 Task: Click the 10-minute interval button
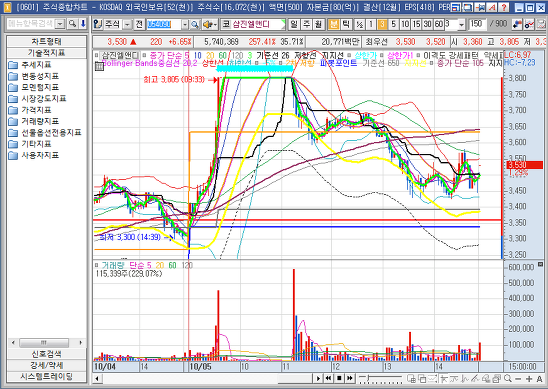pyautogui.click(x=405, y=24)
